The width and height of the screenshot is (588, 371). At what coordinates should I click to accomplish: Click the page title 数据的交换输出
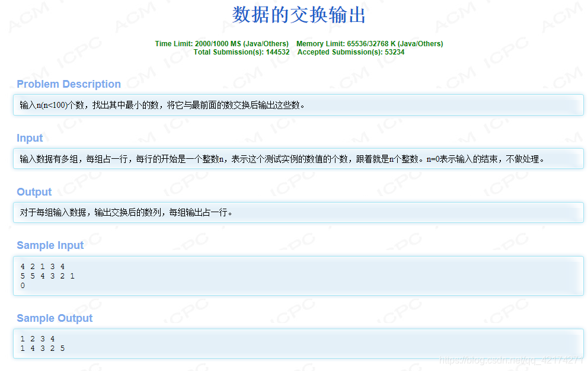299,15
